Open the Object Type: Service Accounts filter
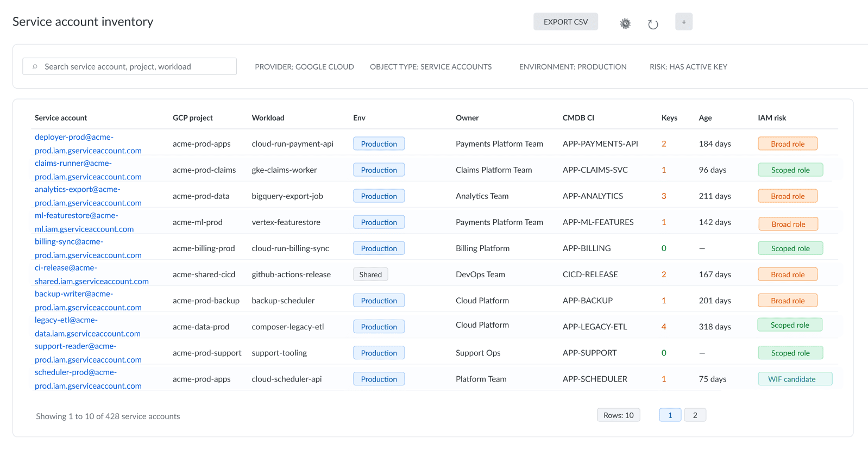 pyautogui.click(x=431, y=67)
